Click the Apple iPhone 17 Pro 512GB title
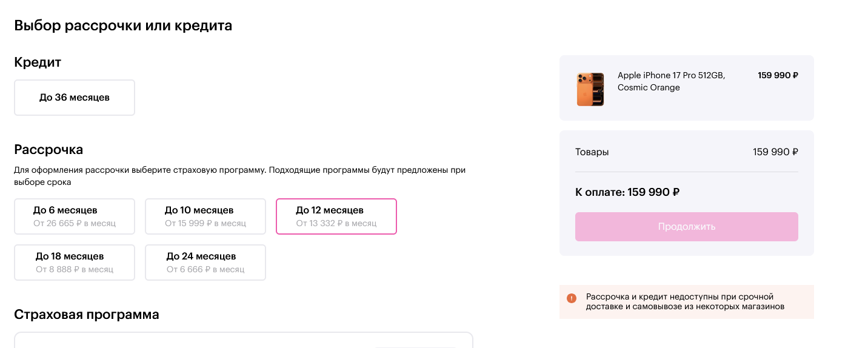This screenshot has width=868, height=348. [x=671, y=81]
